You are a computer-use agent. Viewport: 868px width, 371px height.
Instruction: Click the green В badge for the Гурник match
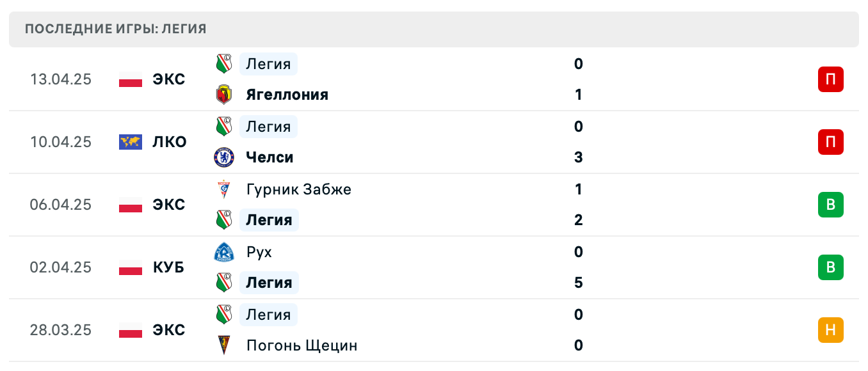pos(831,205)
